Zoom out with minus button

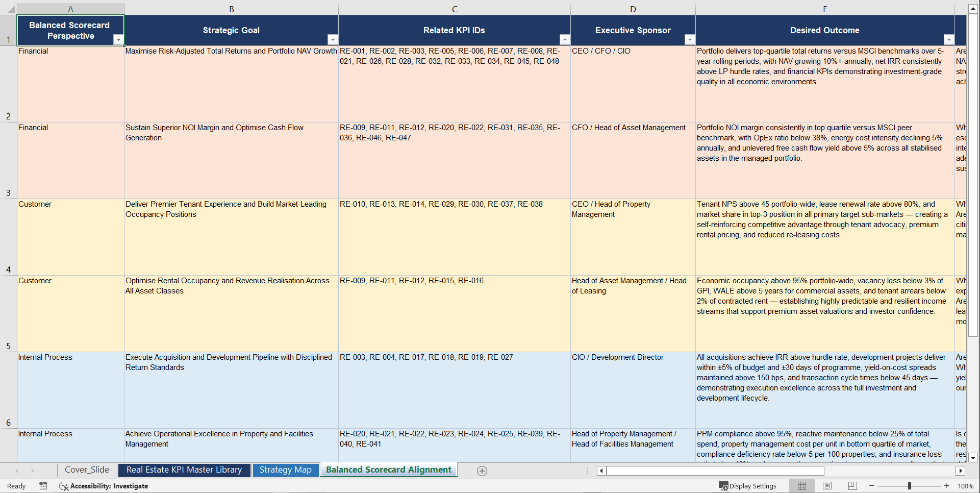872,486
